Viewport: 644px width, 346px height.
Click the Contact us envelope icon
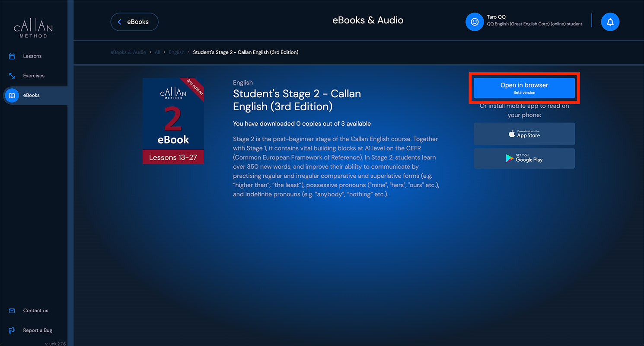[12, 311]
